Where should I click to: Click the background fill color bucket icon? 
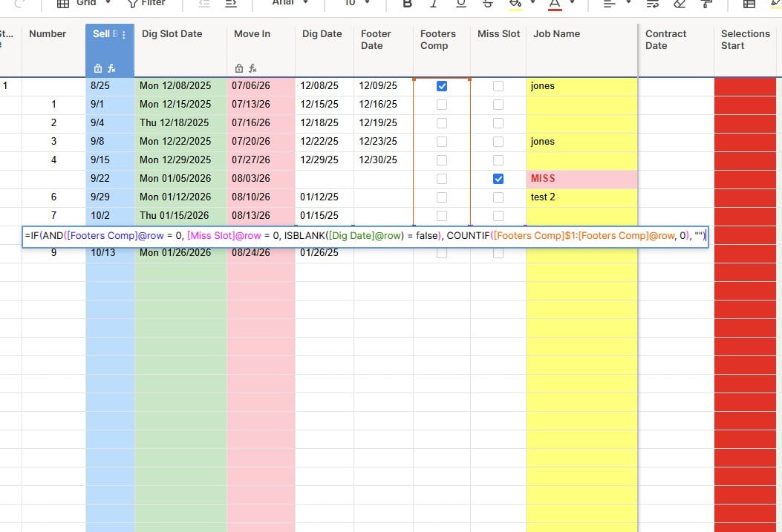coord(515,4)
